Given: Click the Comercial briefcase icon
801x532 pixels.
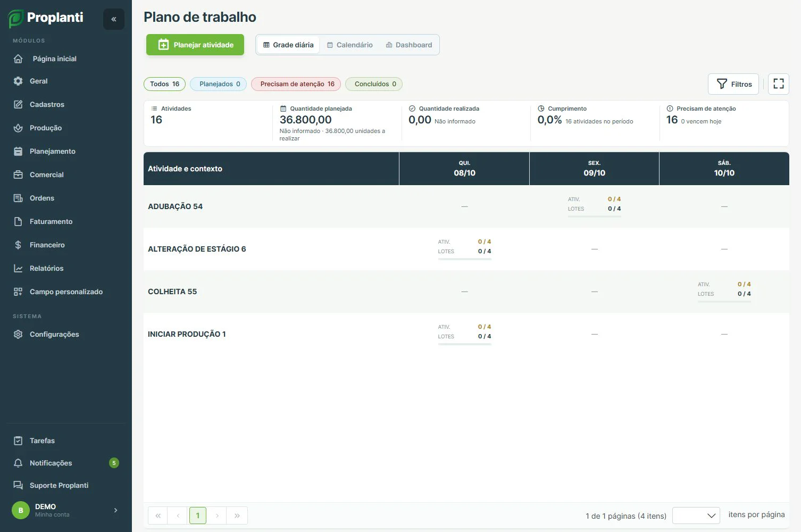Looking at the screenshot, I should coord(18,174).
